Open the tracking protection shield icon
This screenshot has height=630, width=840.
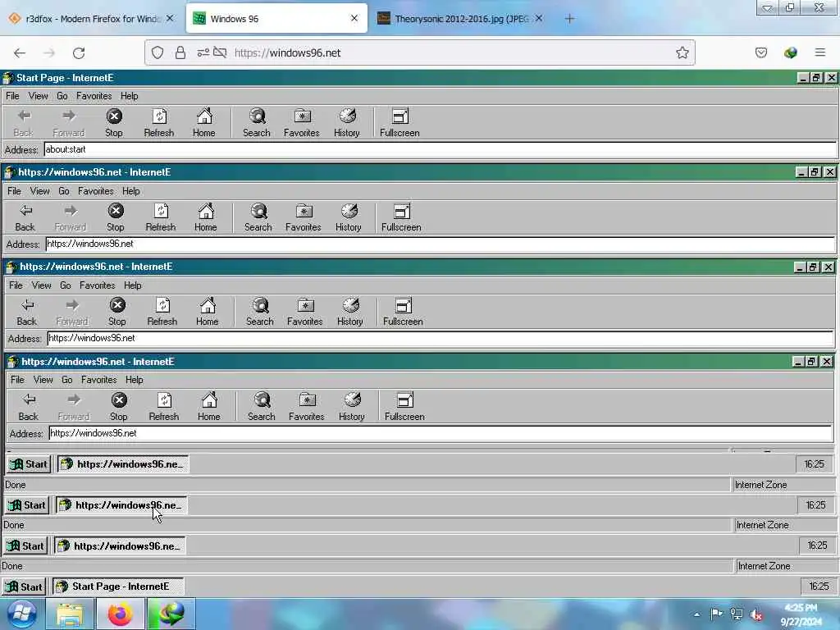point(157,52)
